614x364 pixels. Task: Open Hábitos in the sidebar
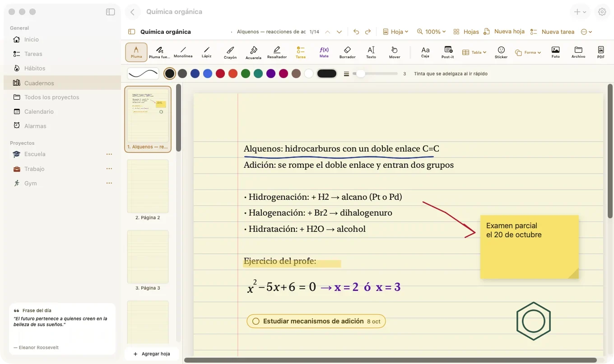point(62,68)
